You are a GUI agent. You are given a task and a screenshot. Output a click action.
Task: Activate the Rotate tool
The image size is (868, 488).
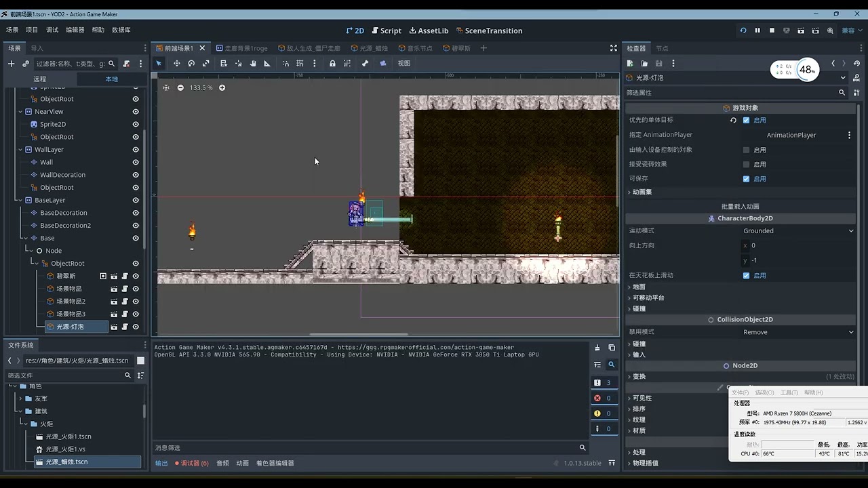click(x=191, y=63)
